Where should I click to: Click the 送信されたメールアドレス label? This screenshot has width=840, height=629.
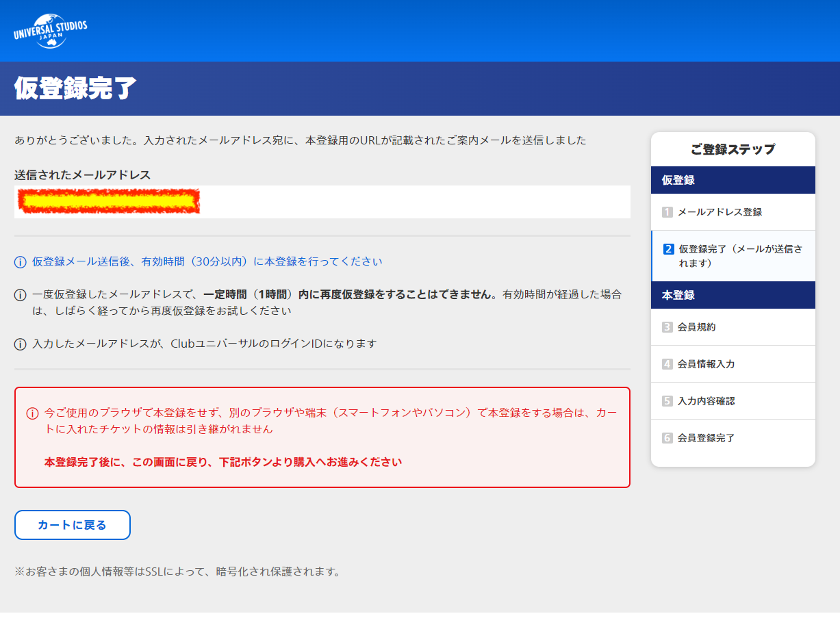[82, 175]
